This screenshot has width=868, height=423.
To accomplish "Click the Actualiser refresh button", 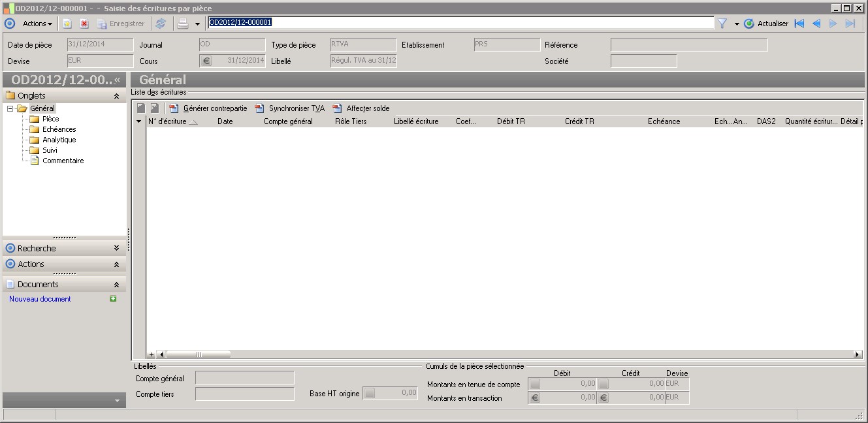I will click(x=766, y=23).
